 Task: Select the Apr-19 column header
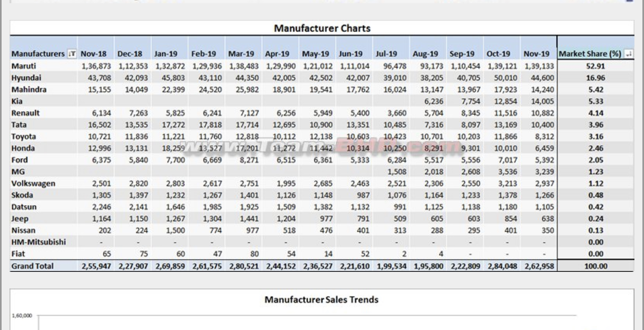pyautogui.click(x=277, y=54)
